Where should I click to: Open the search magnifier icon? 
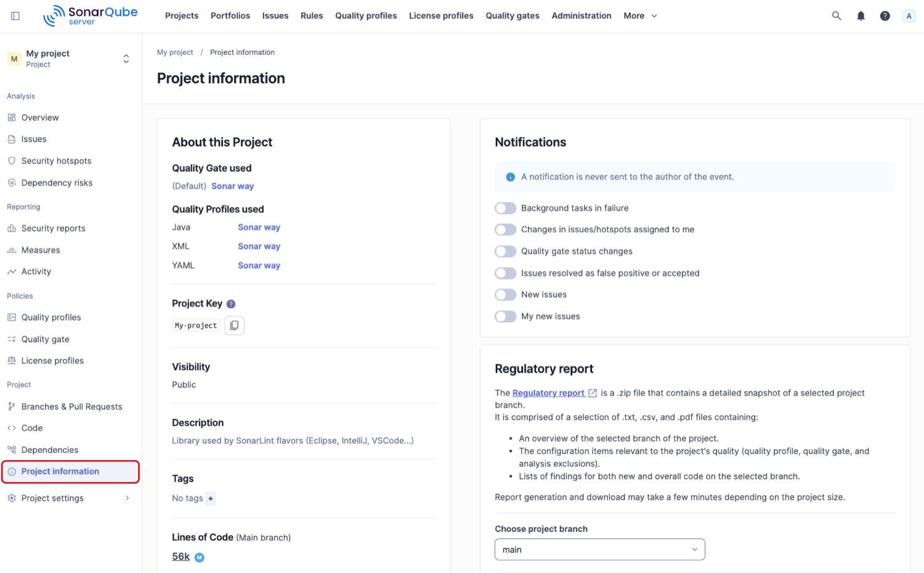point(837,15)
